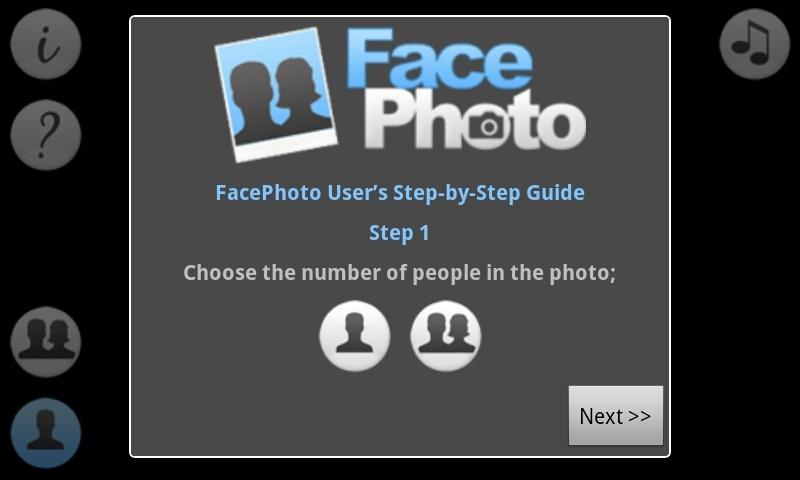Click the silhouettes inside the polaroid logo

[x=278, y=99]
